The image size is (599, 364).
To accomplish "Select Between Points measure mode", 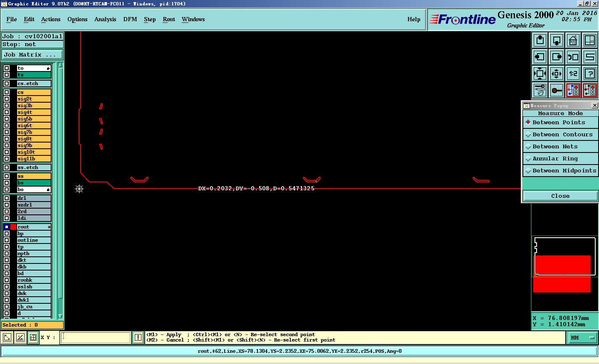I will pyautogui.click(x=560, y=123).
